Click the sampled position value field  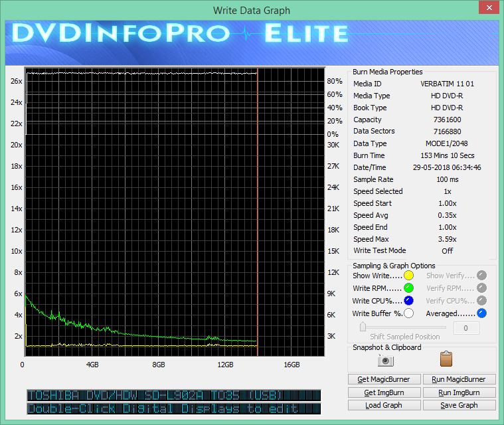pyautogui.click(x=465, y=328)
